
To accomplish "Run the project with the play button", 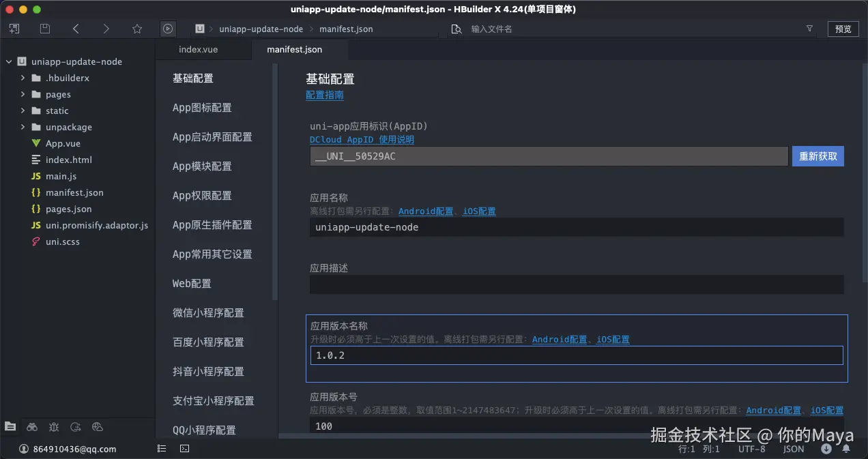I will click(168, 28).
